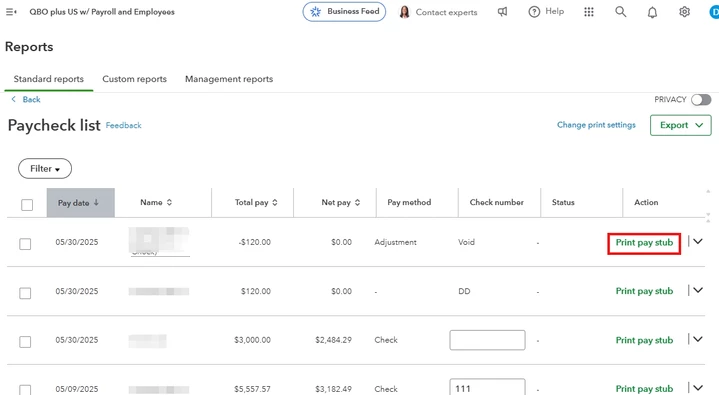This screenshot has width=719, height=395.
Task: Go Back to reports list
Action: tap(26, 100)
